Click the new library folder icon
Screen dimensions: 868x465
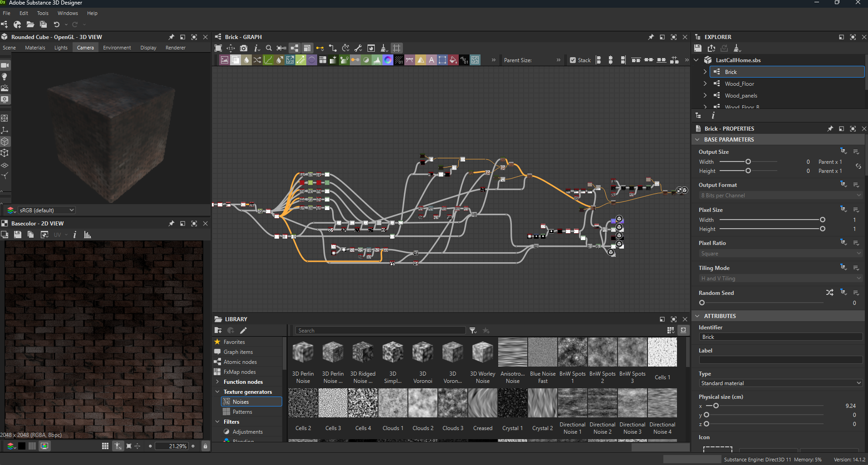point(218,330)
